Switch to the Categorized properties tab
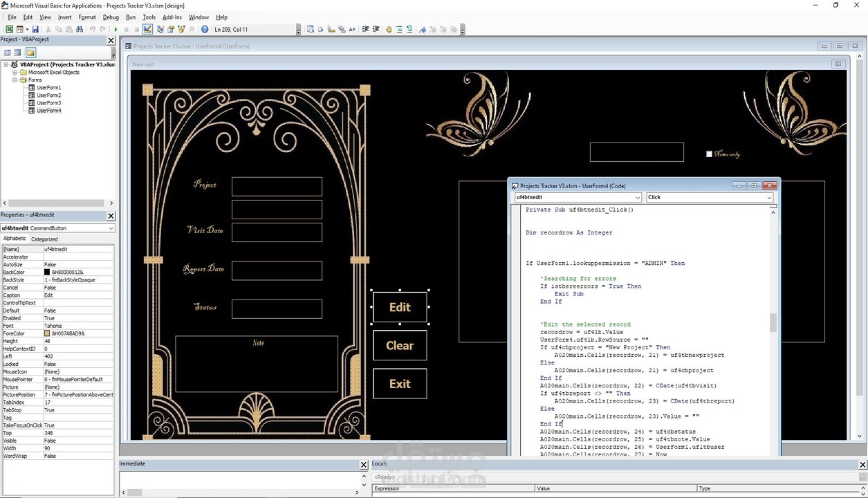 click(44, 239)
